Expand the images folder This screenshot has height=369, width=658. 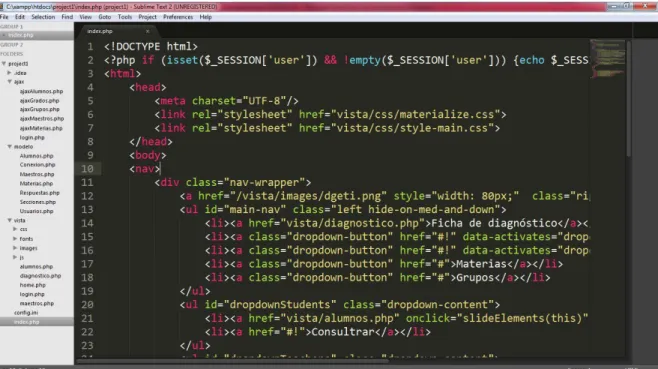(15, 248)
